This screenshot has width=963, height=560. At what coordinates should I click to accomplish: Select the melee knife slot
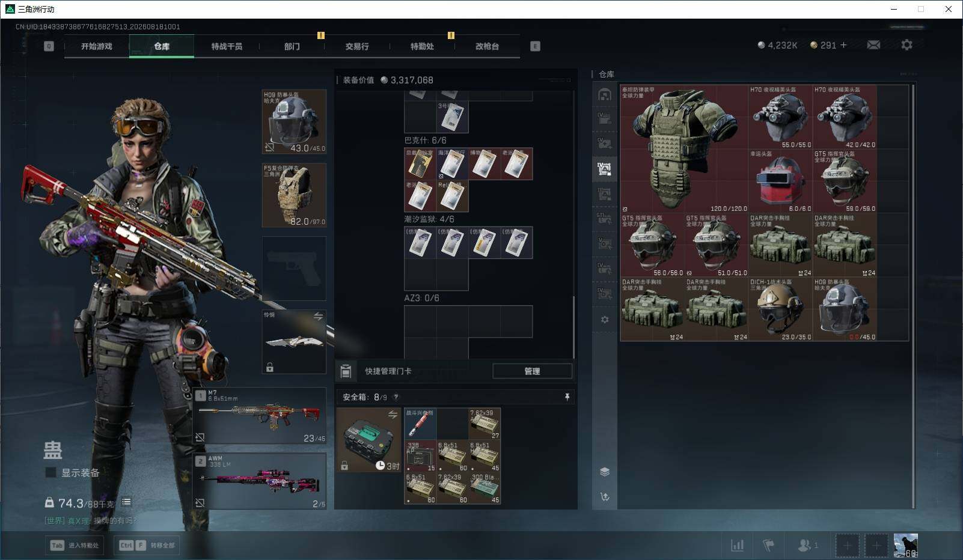295,342
